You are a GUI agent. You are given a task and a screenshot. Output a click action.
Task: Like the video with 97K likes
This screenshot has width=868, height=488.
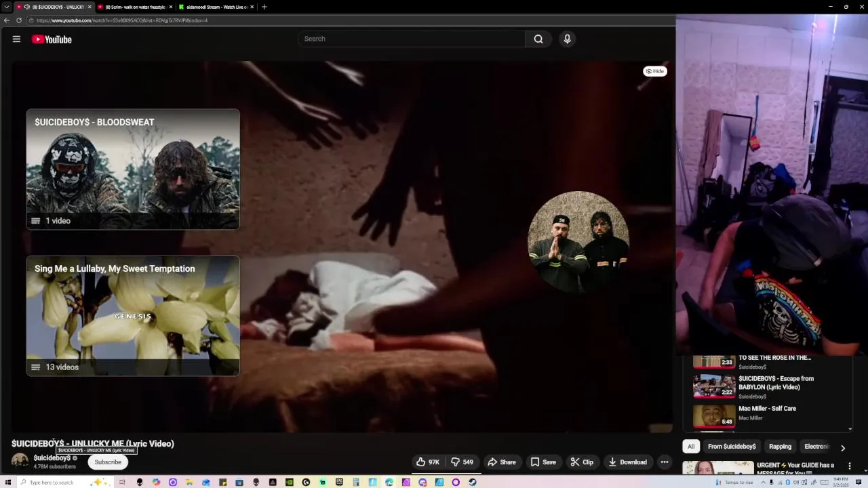pyautogui.click(x=428, y=462)
